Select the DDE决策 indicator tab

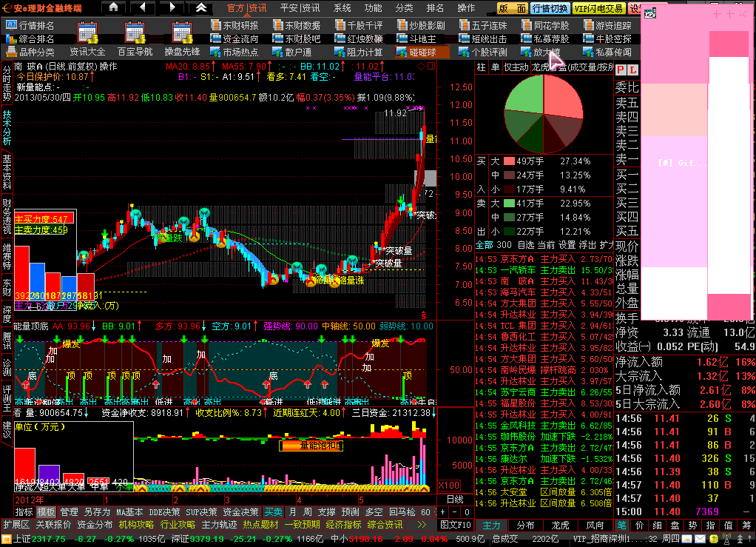coord(164,511)
